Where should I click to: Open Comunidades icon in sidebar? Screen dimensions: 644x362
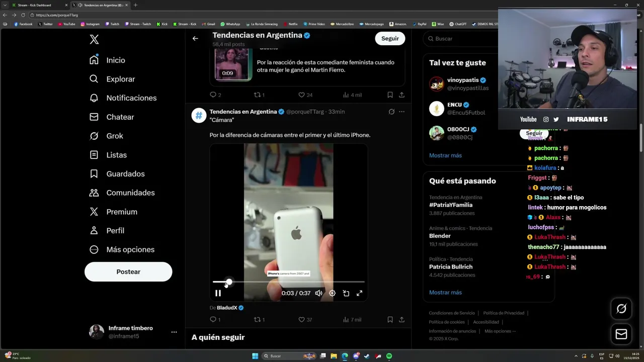(x=94, y=193)
